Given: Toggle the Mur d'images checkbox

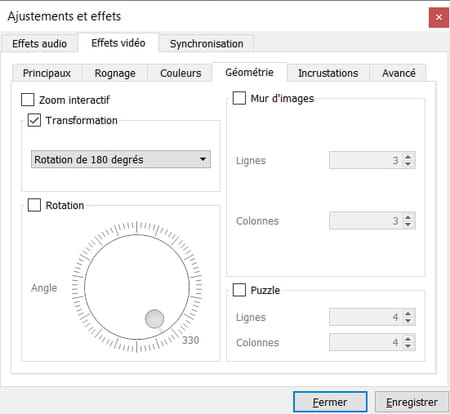Looking at the screenshot, I should coord(239,98).
